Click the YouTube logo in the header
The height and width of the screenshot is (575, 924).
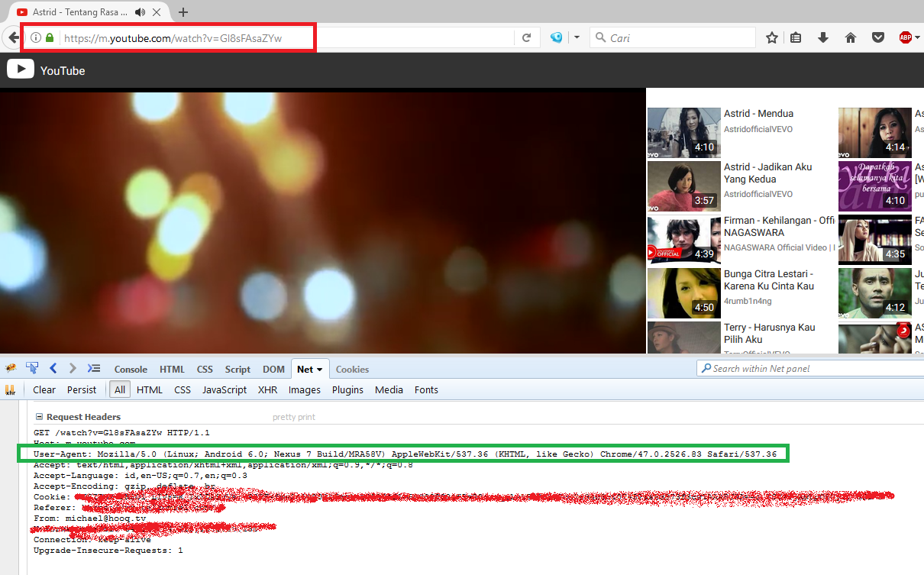(46, 70)
